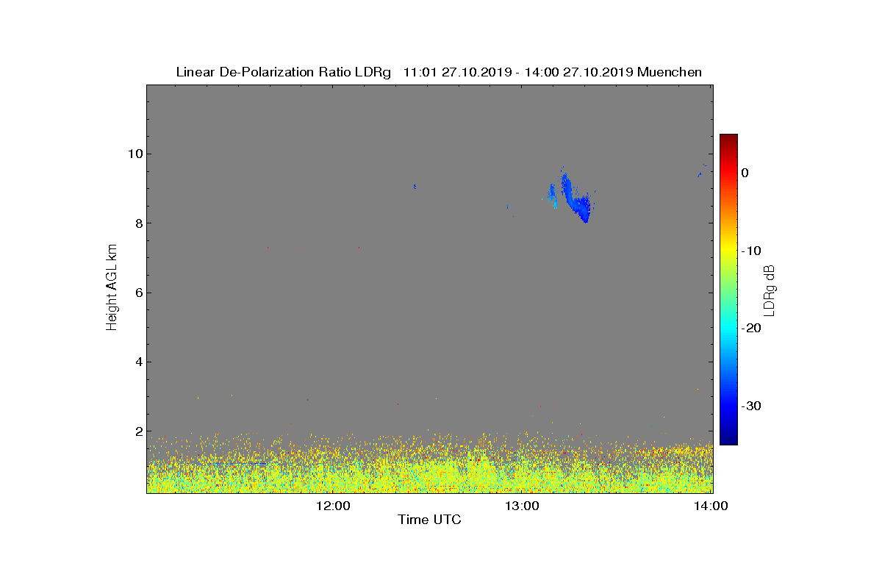Click the height tick label '4'
The height and width of the screenshot is (588, 882).
137,362
